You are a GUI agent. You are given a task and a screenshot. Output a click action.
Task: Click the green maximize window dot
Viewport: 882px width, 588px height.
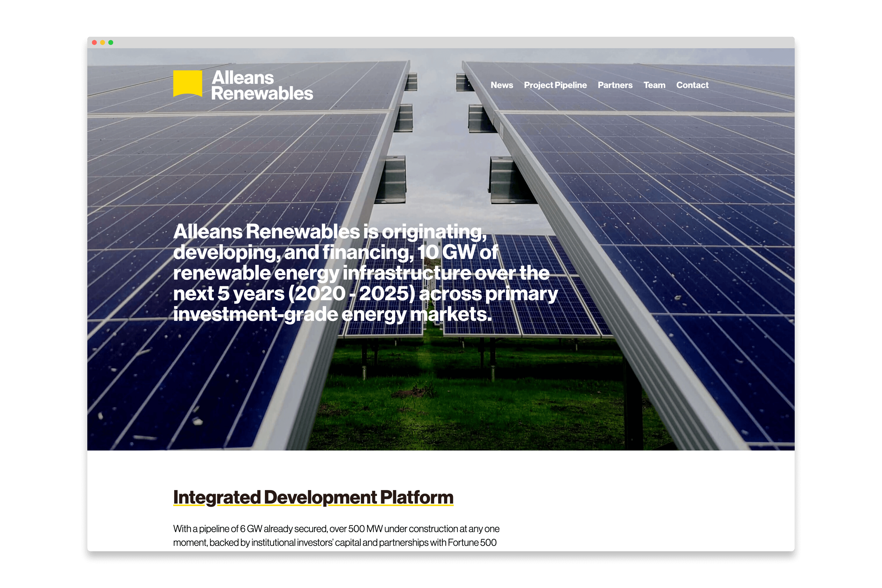[x=111, y=42]
